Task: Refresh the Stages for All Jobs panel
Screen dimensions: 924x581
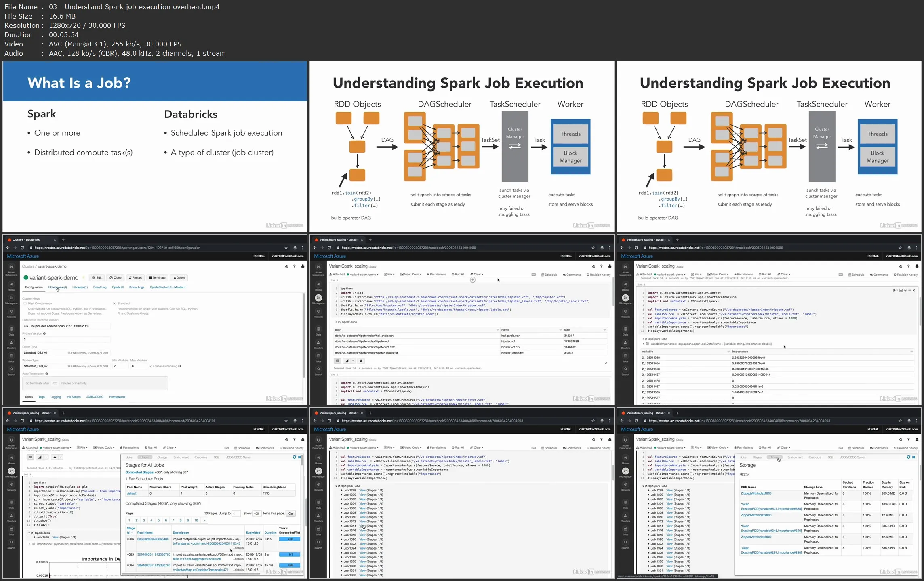Action: [x=295, y=457]
